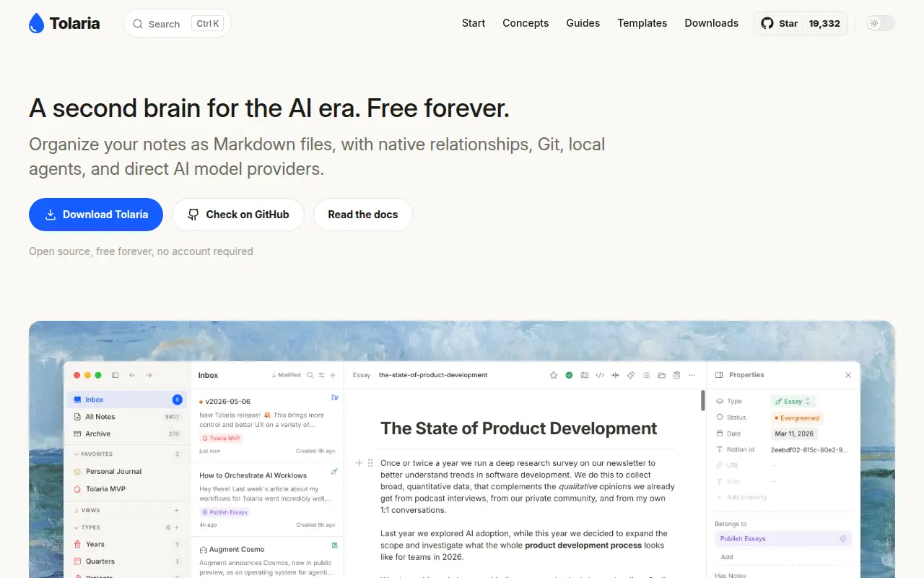Open the Downloads nav item
Viewport: 924px width, 578px height.
[712, 23]
